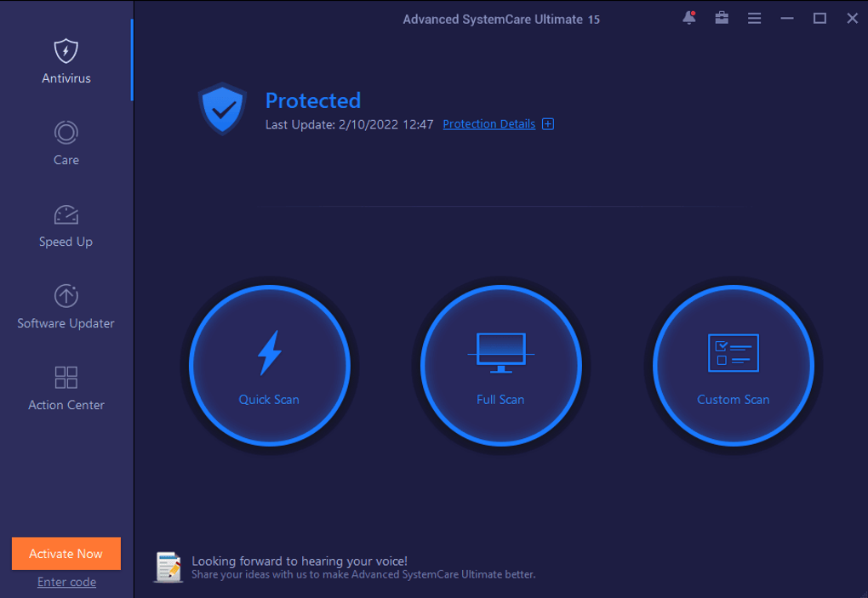Click 'Advanced SystemCare Ultimate 15' title
868x598 pixels.
point(501,20)
